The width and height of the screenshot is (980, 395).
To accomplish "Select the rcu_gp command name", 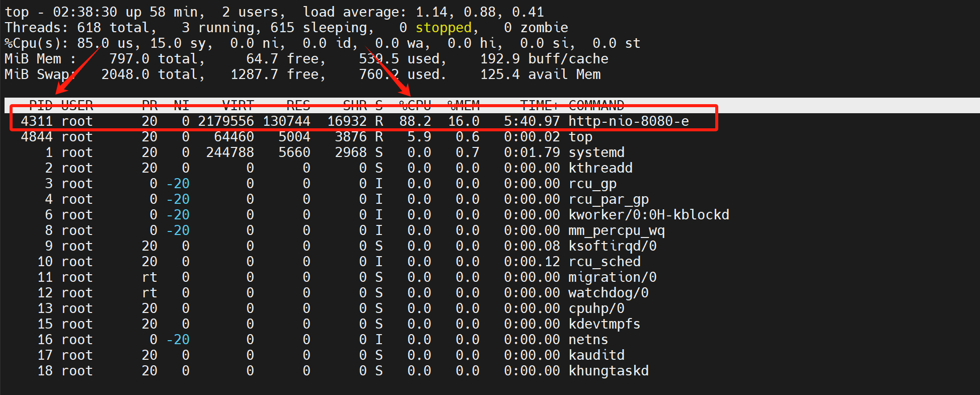I will (592, 184).
